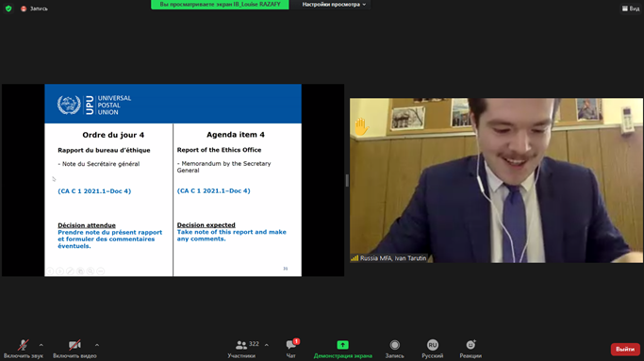Expand participants options arrow next to 322
The image size is (644, 361).
[x=267, y=345]
